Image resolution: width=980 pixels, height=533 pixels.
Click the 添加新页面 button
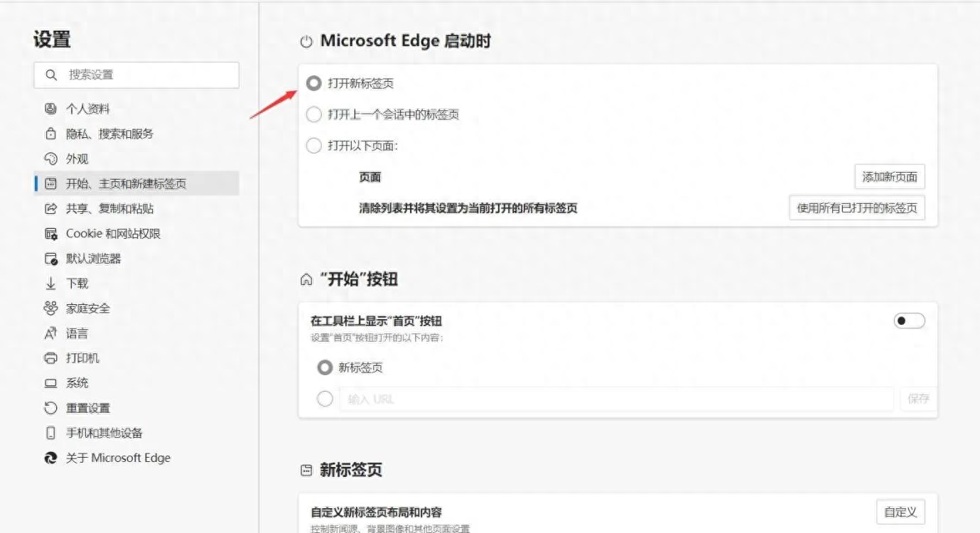coord(889,176)
